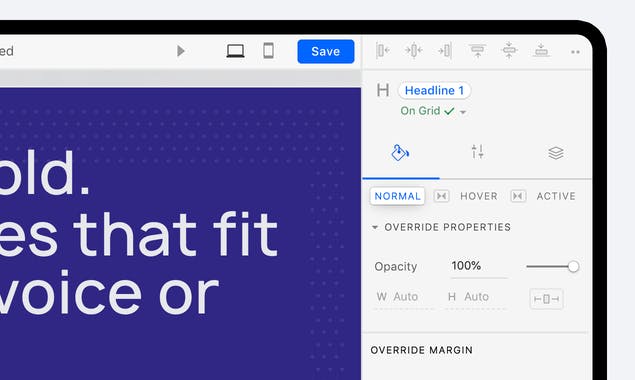Viewport: 635px width, 380px height.
Task: Switch to mobile phone view
Action: 268,51
